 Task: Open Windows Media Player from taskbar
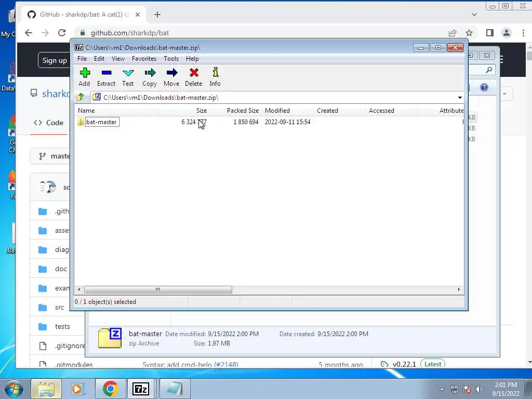pyautogui.click(x=78, y=389)
